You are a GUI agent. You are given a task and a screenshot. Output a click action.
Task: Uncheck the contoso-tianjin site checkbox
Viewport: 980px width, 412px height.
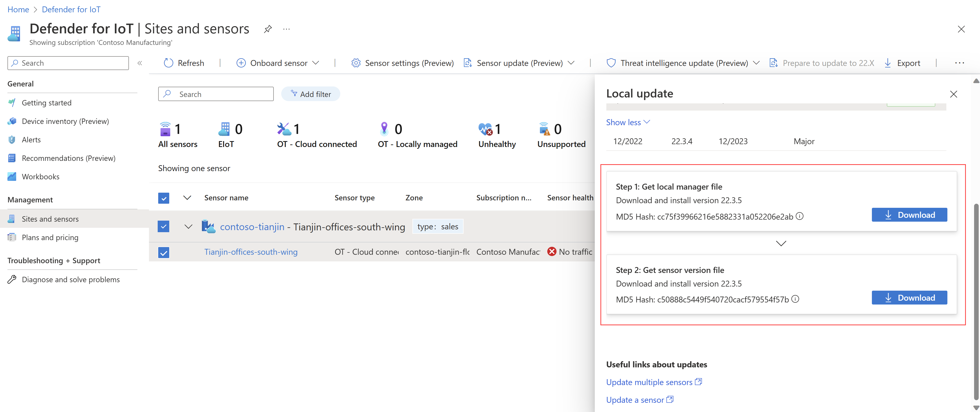coord(163,226)
